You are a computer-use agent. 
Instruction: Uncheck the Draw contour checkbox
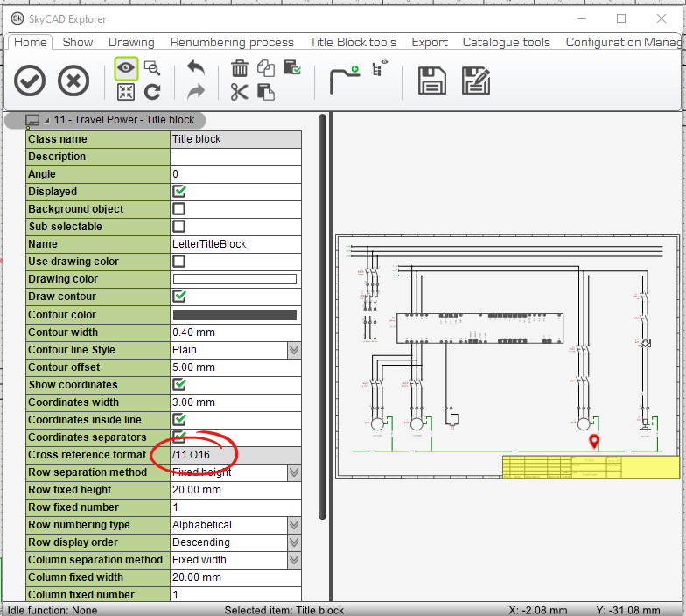pyautogui.click(x=178, y=297)
